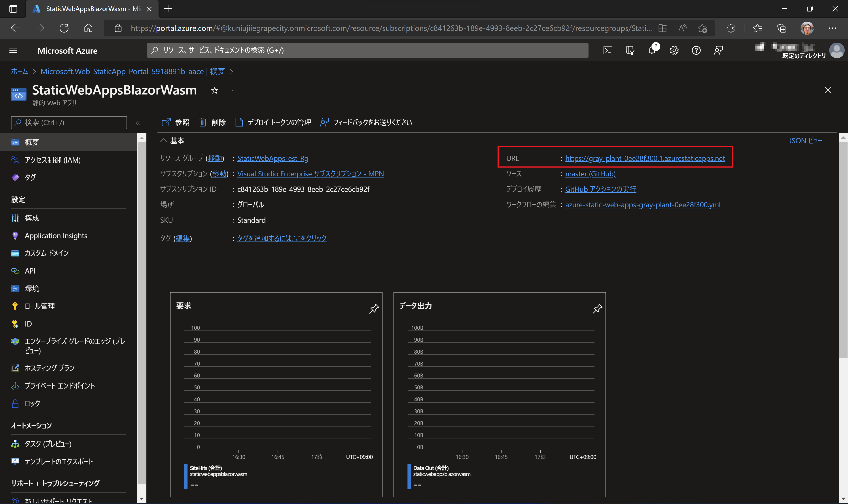Launch Cloud Shell from the top bar
The image size is (848, 504).
click(x=608, y=50)
